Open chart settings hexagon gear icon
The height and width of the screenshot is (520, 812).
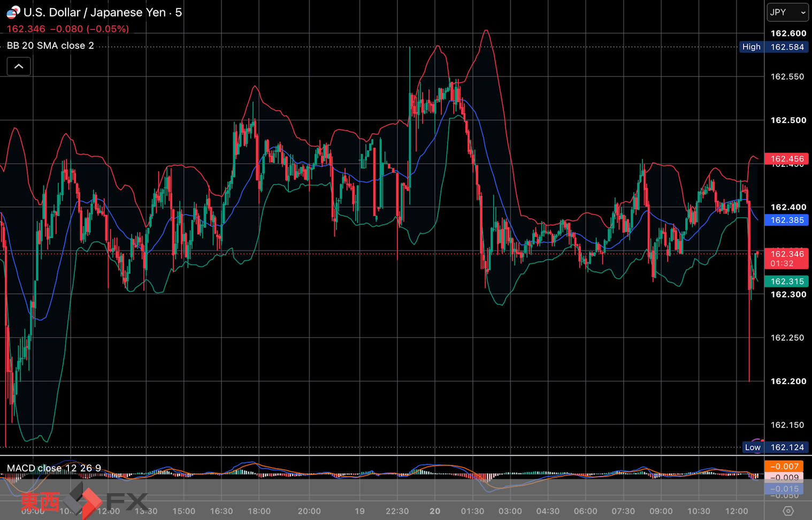(x=788, y=511)
